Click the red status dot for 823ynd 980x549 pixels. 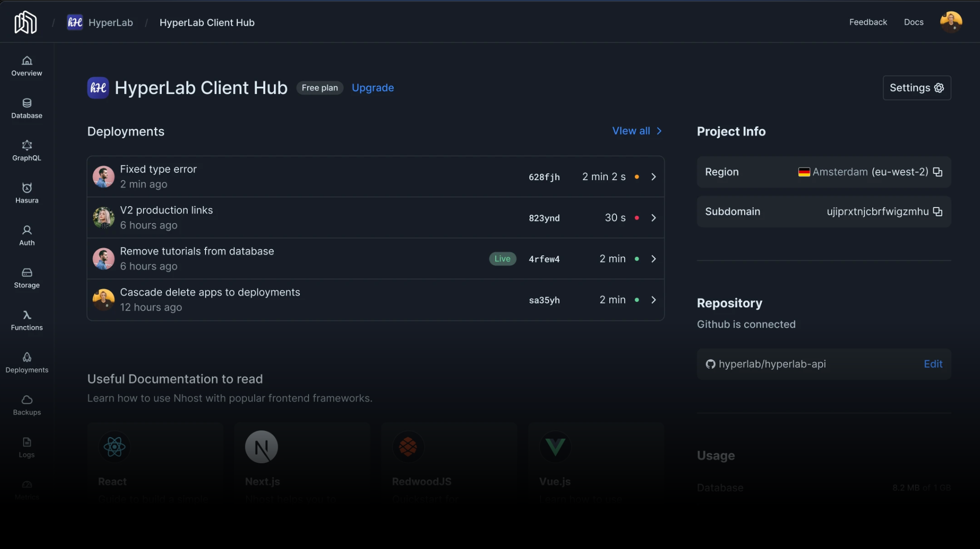click(x=637, y=218)
